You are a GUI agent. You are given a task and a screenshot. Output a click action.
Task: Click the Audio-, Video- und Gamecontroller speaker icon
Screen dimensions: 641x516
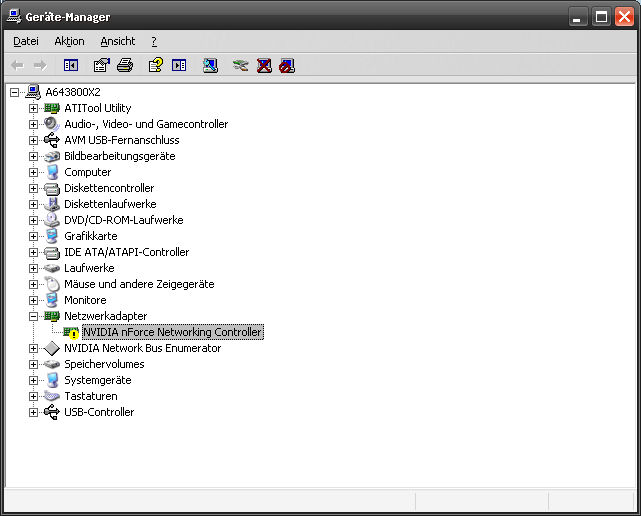click(x=52, y=124)
